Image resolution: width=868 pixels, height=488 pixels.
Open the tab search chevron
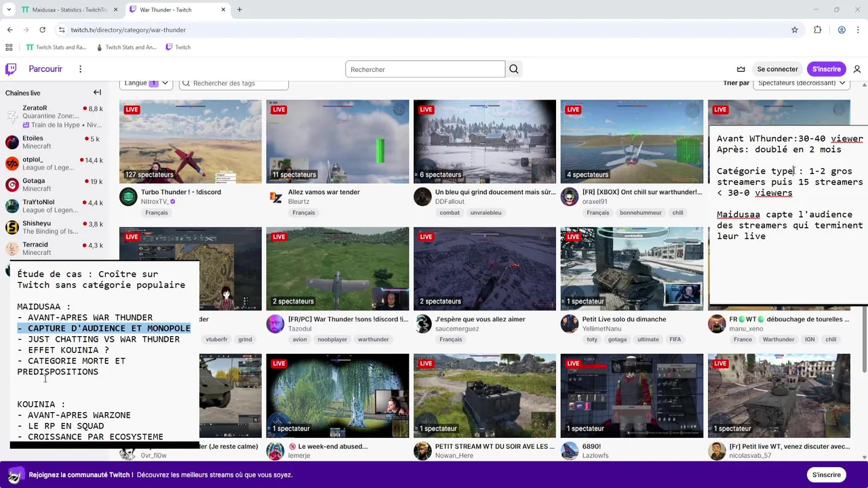coord(9,9)
